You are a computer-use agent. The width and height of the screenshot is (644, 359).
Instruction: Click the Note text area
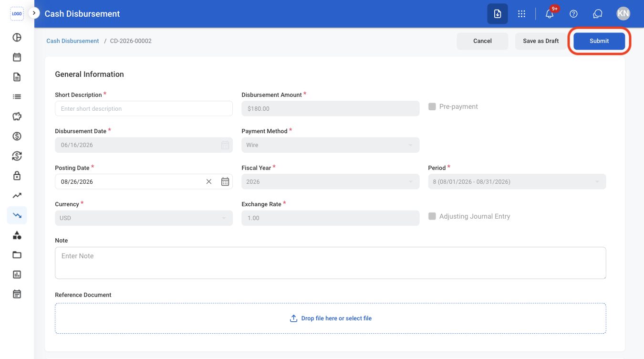pos(331,263)
